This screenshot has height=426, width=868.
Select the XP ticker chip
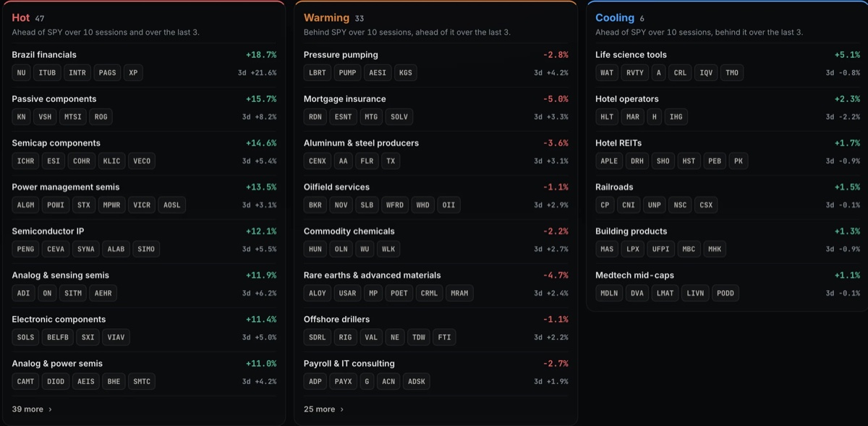click(132, 73)
